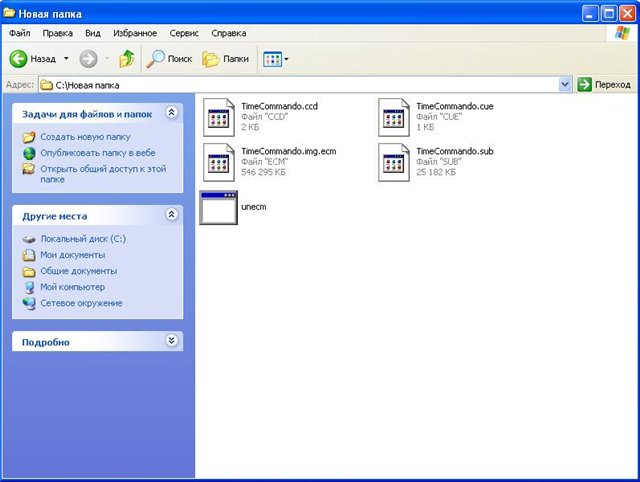The height and width of the screenshot is (482, 640).
Task: Click the network places icon
Action: click(x=29, y=304)
